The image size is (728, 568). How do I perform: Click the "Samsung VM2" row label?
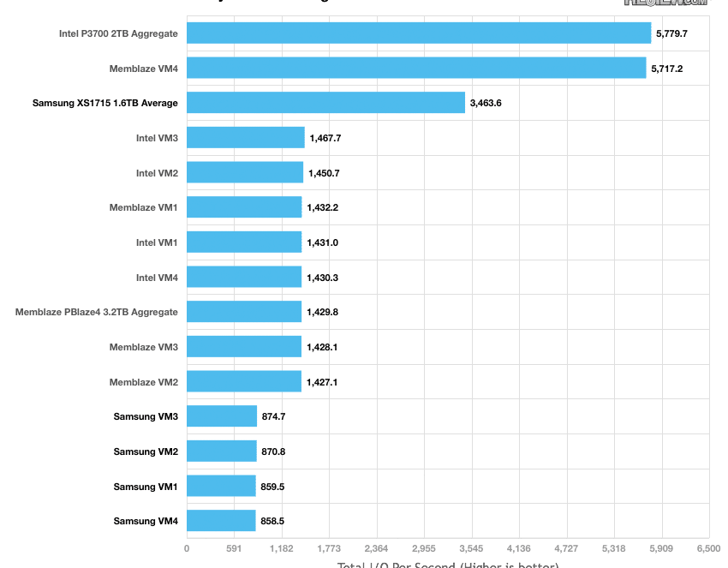coord(146,451)
